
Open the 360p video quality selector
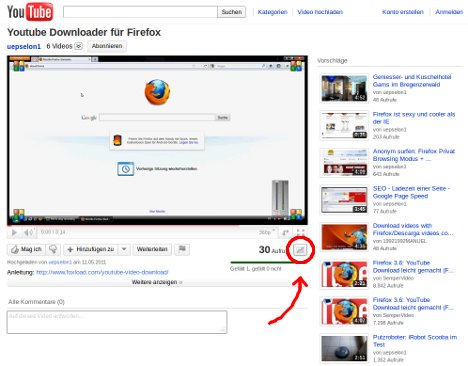tap(267, 232)
